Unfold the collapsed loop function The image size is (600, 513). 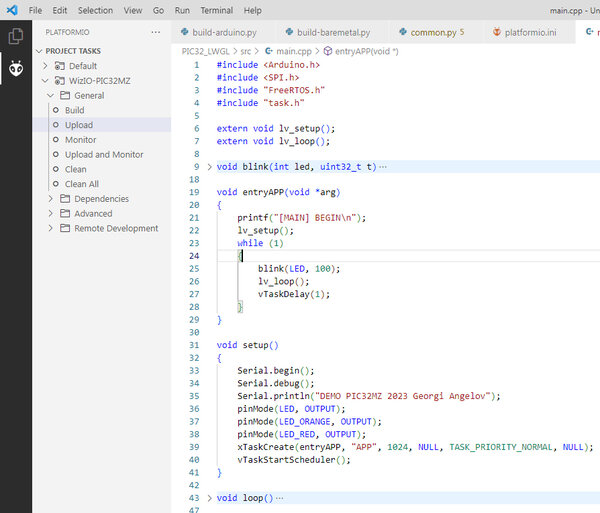point(209,498)
